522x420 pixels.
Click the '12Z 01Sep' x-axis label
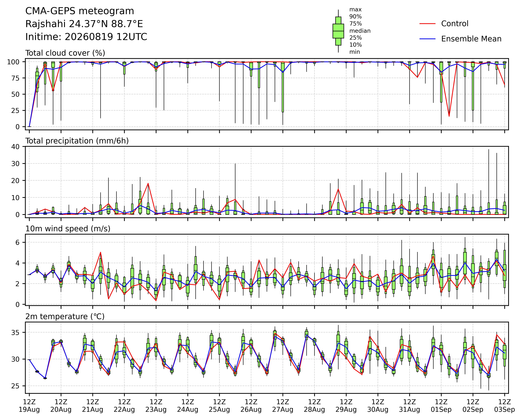[x=441, y=406]
